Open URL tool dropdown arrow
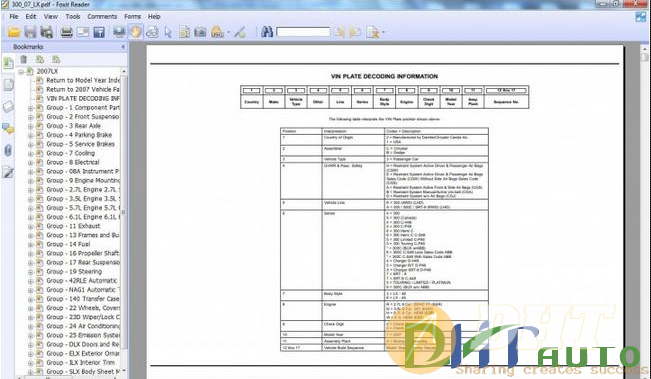This screenshot has height=379, width=651. (x=228, y=32)
